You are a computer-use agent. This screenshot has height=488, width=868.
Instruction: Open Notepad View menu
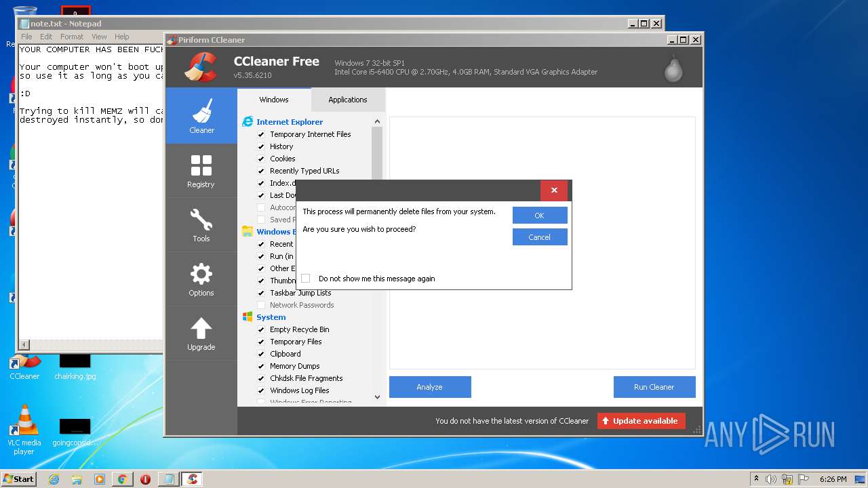[x=99, y=37]
